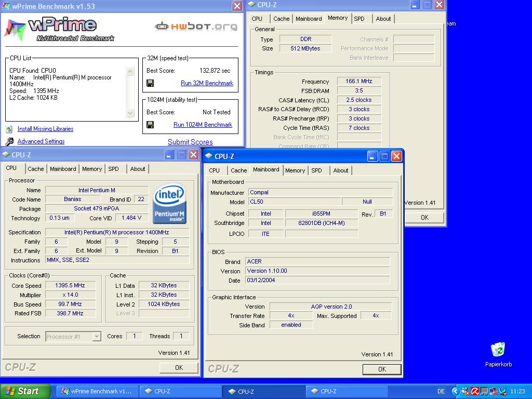
Task: Click the memory Size value 512 MBytes
Action: coord(305,48)
